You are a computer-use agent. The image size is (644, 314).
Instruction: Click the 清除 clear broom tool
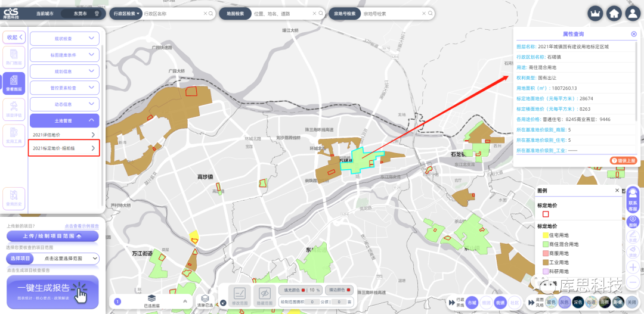[x=633, y=252]
